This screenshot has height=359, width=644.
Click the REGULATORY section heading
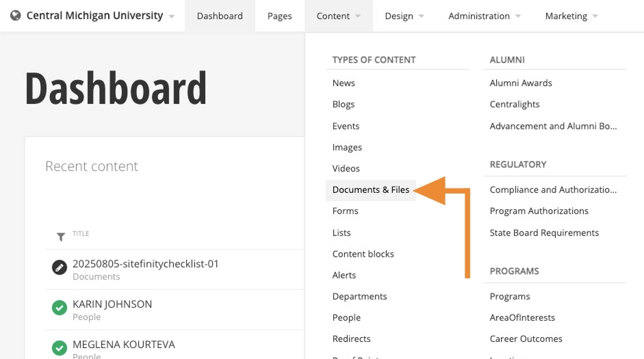tap(518, 164)
